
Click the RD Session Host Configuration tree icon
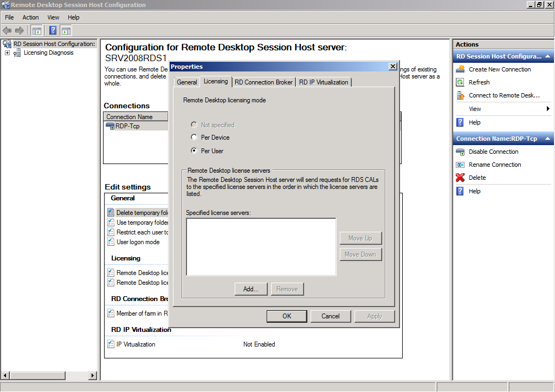7,44
